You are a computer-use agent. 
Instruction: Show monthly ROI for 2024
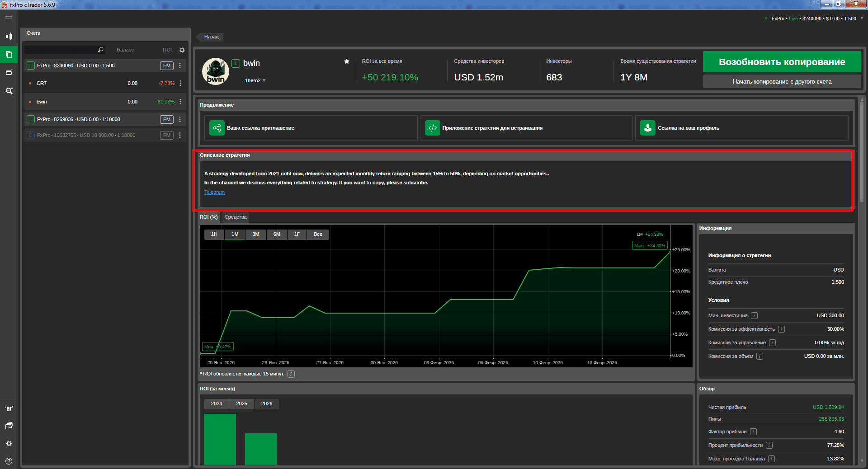[x=217, y=404]
